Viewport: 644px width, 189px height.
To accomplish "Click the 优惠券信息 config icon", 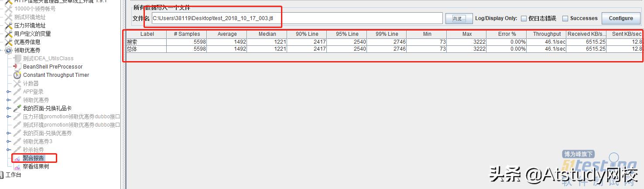I will pos(8,42).
